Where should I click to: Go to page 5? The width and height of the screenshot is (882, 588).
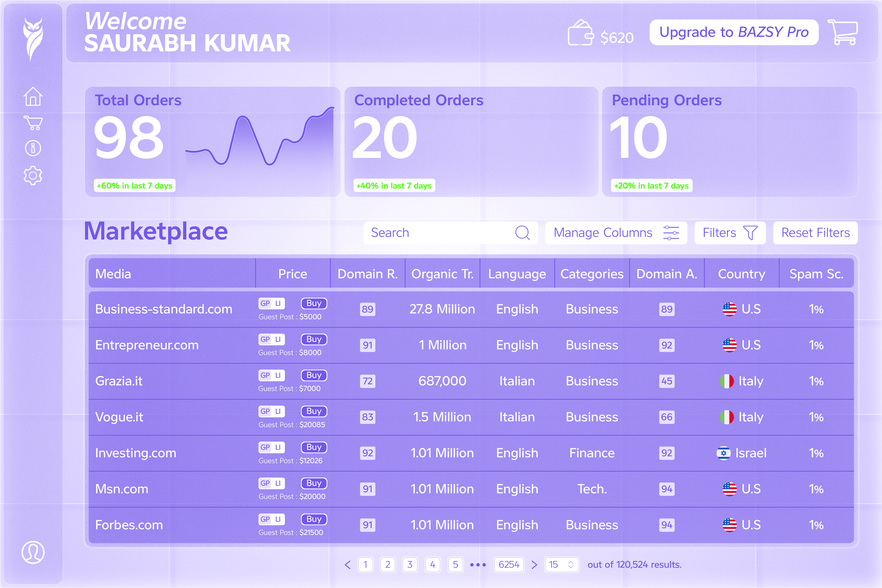coord(456,565)
